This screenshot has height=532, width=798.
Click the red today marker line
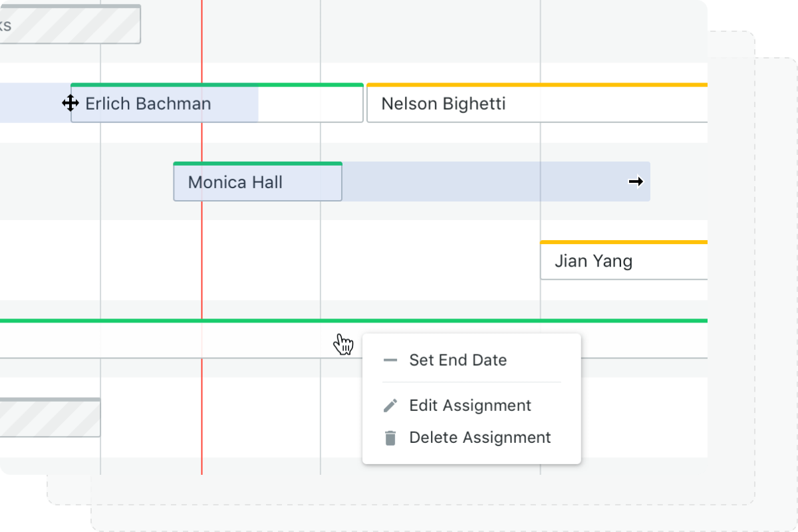pos(201,266)
